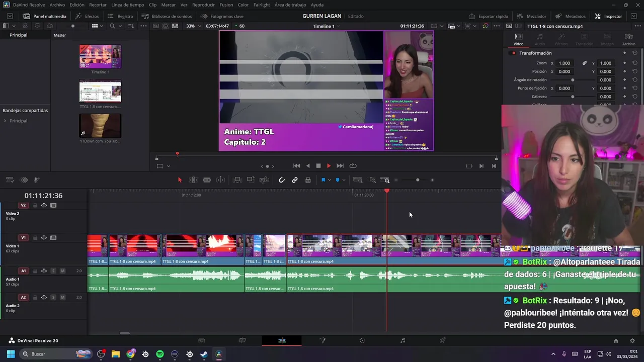Open the Mezclador panel
The width and height of the screenshot is (644, 362).
point(531,16)
